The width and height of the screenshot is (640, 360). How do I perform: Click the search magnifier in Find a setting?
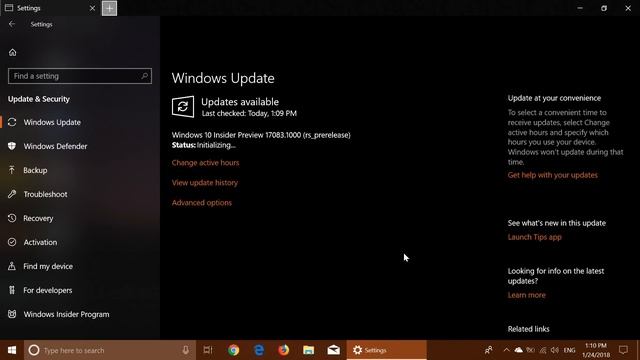(144, 76)
